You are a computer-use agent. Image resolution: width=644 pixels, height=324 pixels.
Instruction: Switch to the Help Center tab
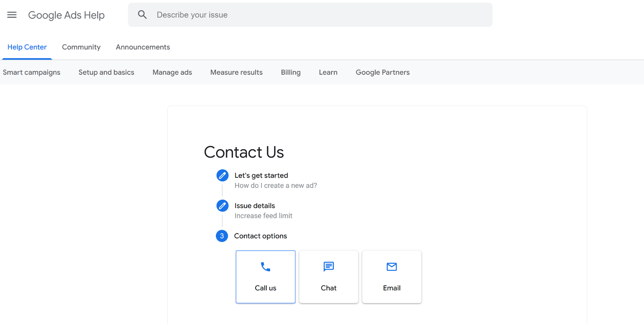coord(27,47)
